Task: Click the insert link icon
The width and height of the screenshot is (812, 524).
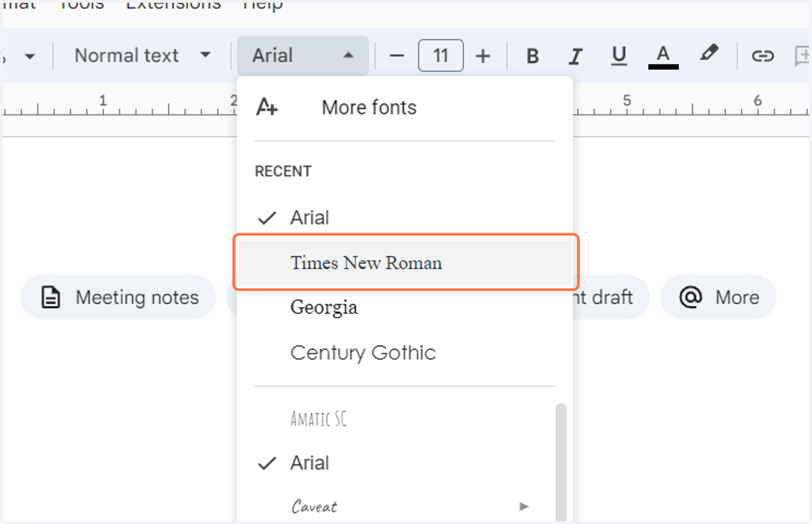Action: [763, 56]
